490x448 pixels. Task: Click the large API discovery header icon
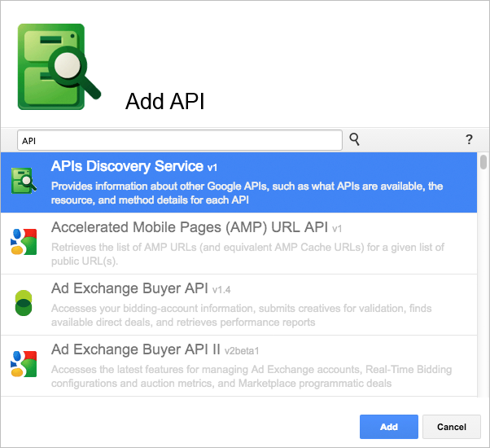pos(59,67)
